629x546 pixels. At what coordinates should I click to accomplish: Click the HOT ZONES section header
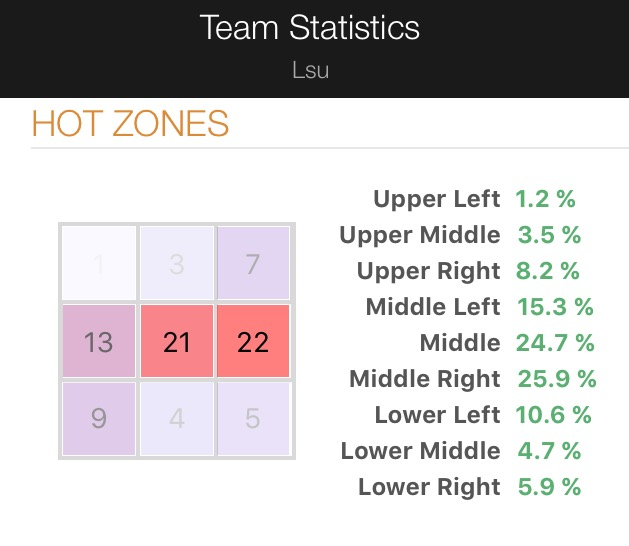click(130, 124)
